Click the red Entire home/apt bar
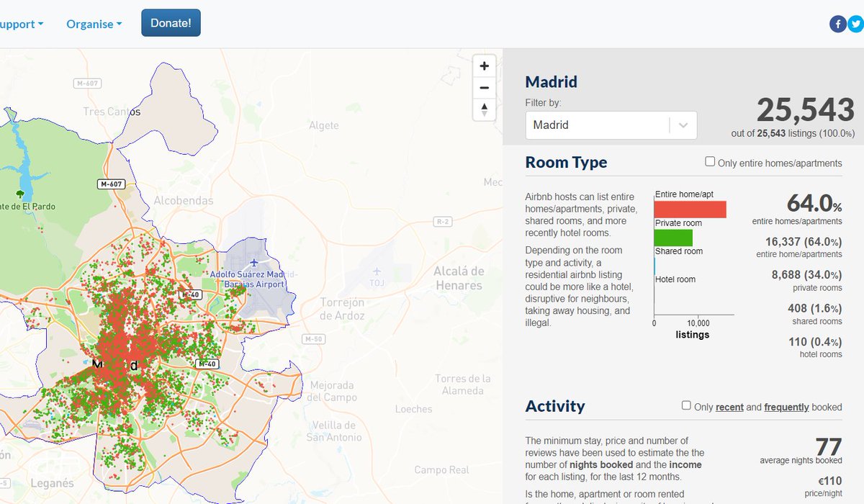 click(690, 209)
